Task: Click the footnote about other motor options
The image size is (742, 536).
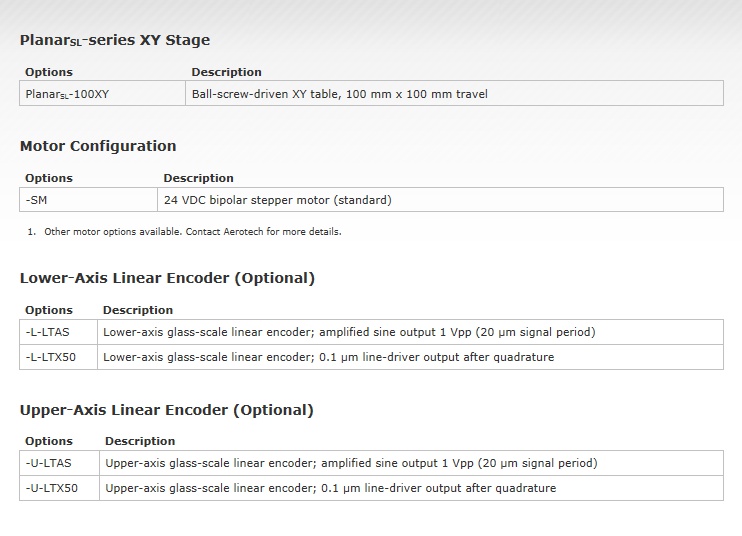Action: pos(193,232)
